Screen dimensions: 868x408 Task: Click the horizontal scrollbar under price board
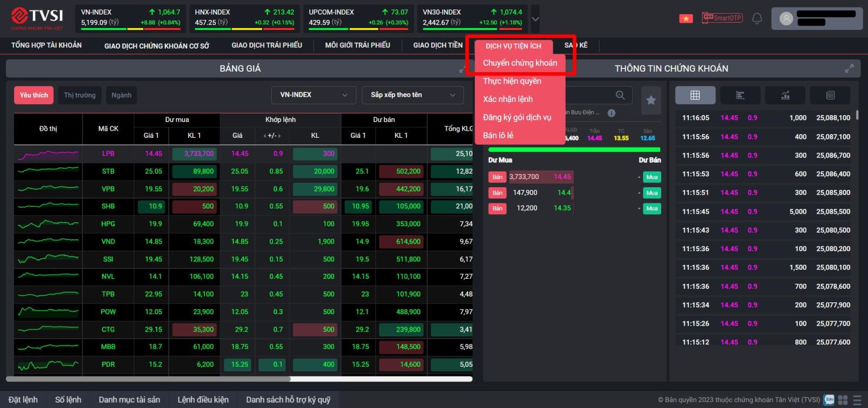pyautogui.click(x=148, y=379)
